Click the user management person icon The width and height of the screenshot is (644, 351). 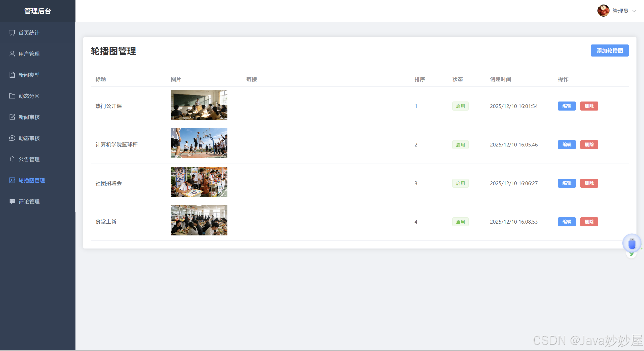(12, 54)
